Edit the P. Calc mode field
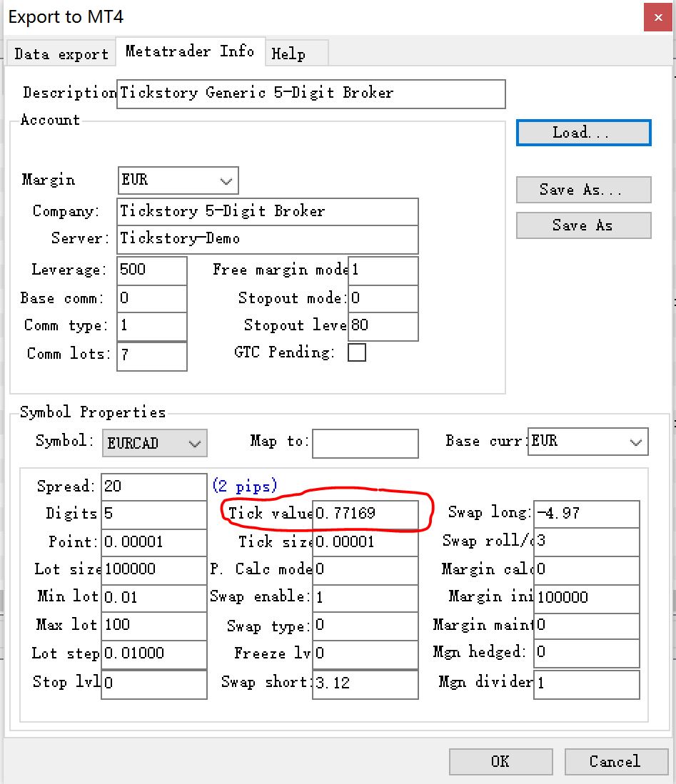 pyautogui.click(x=365, y=570)
